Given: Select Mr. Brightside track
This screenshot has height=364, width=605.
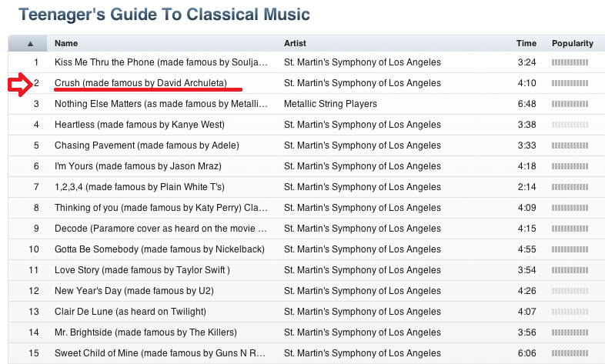Looking at the screenshot, I should [x=145, y=332].
